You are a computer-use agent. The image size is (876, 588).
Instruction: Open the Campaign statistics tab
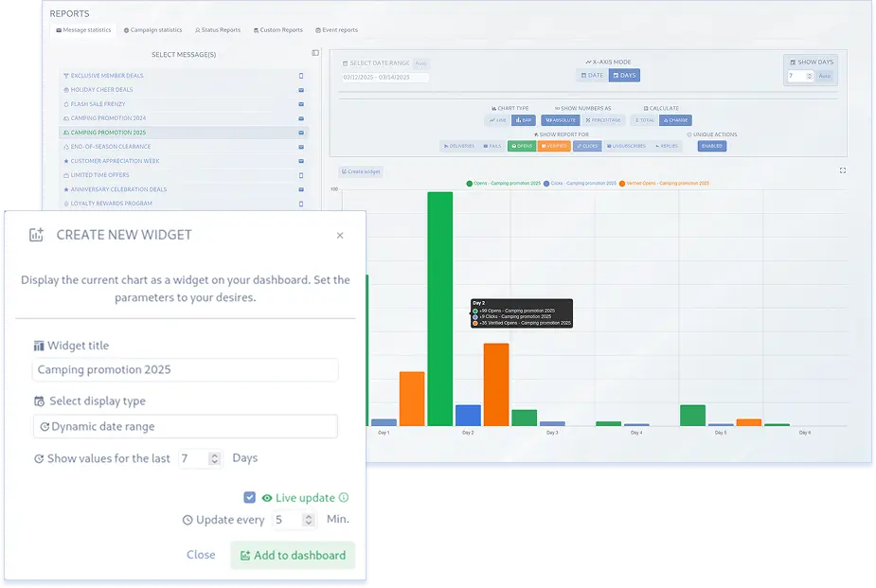coord(152,30)
